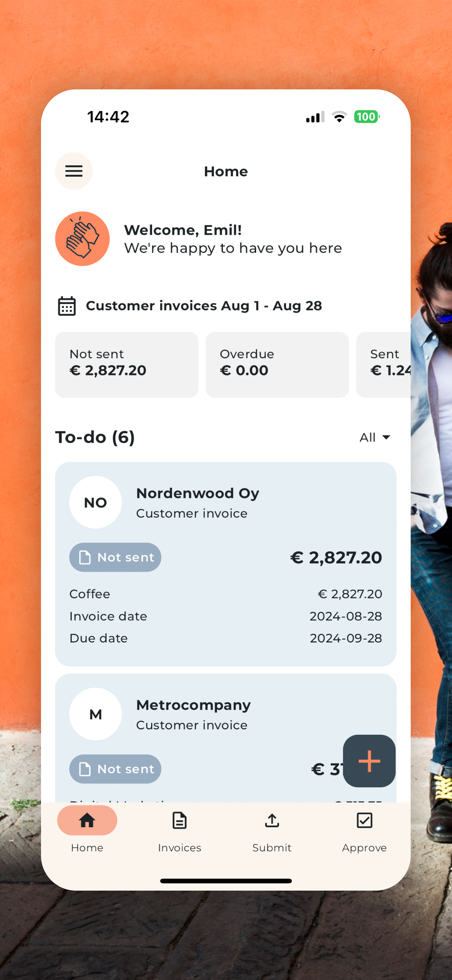The image size is (452, 980).
Task: Tap the Submit upload icon
Action: 272,820
